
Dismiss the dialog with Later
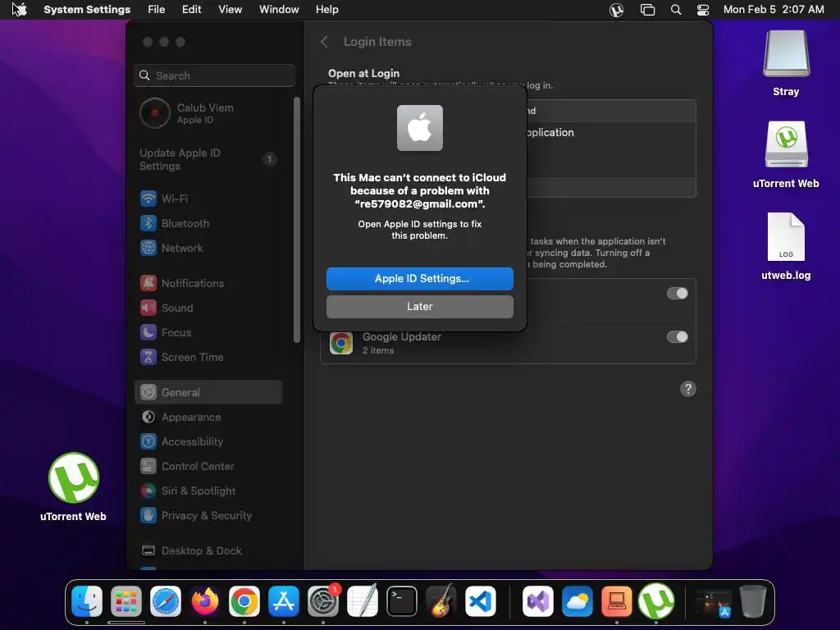(420, 307)
